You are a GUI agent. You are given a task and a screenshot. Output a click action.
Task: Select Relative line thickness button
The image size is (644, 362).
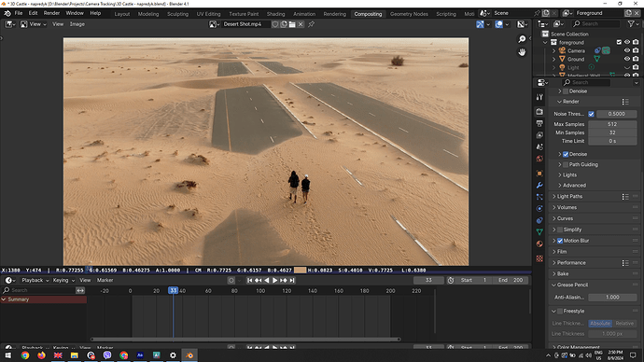point(624,324)
